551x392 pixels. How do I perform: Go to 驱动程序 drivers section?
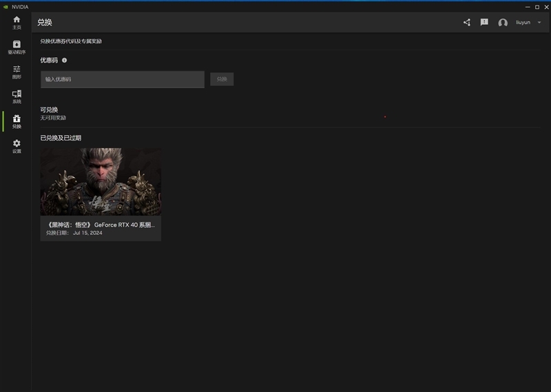(17, 45)
